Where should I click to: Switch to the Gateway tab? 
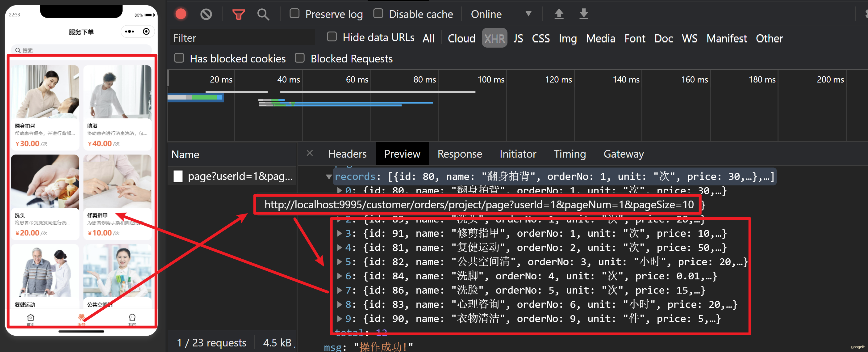pyautogui.click(x=623, y=154)
